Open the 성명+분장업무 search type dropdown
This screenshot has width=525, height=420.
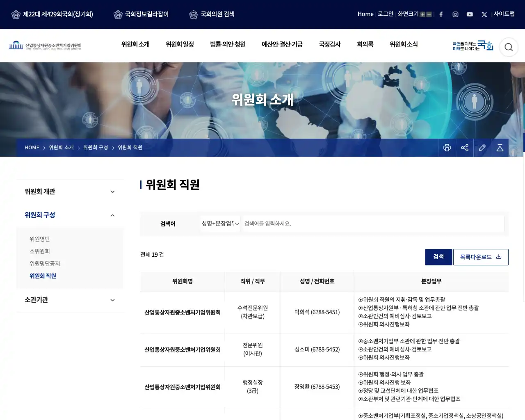220,224
